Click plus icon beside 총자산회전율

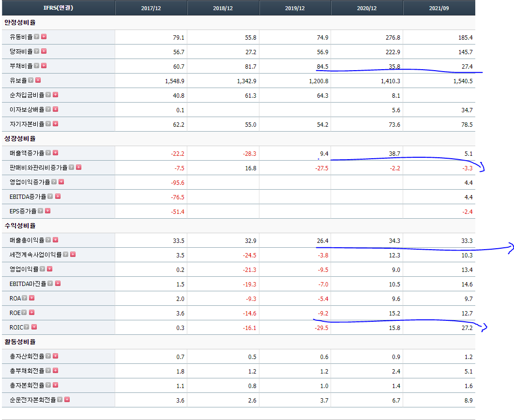point(55,356)
